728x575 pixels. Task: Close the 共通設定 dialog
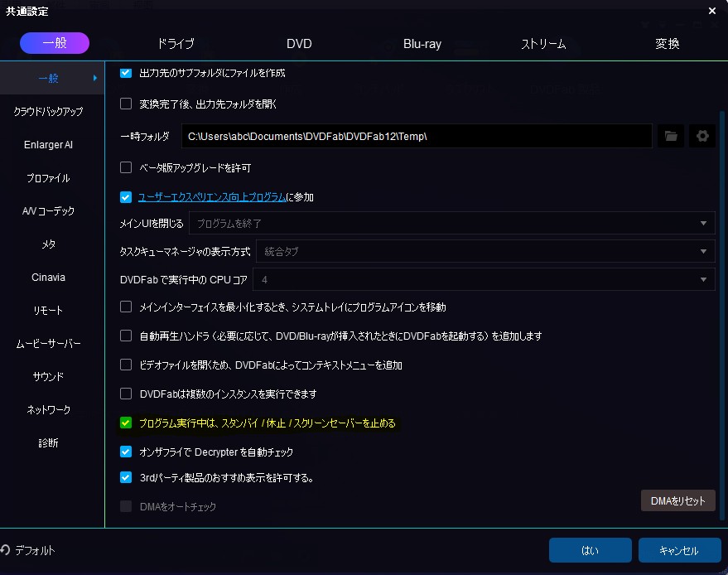pyautogui.click(x=711, y=11)
